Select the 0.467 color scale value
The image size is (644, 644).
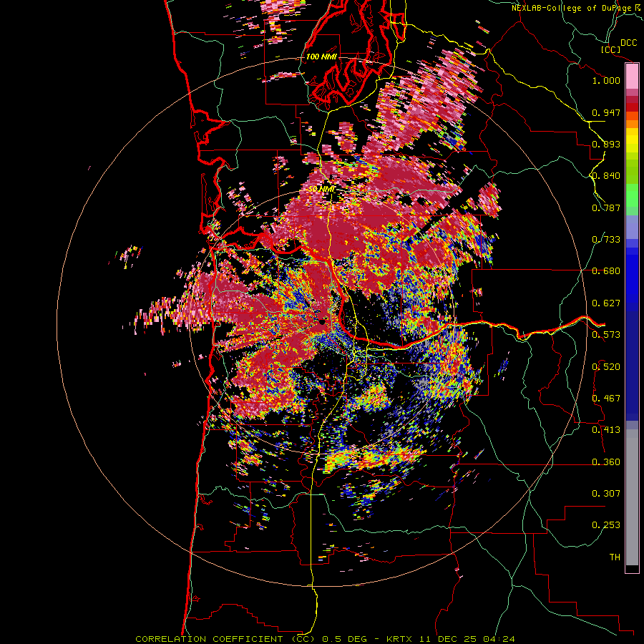coord(606,399)
